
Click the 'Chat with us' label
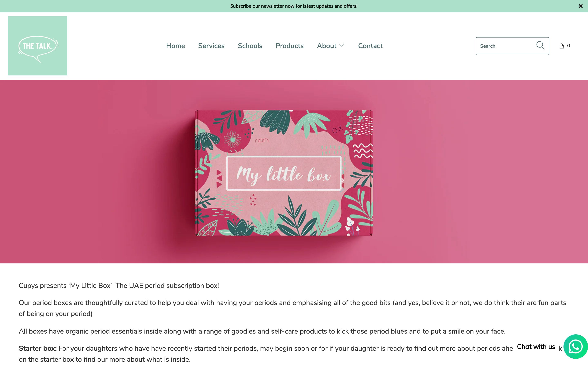coord(536,347)
